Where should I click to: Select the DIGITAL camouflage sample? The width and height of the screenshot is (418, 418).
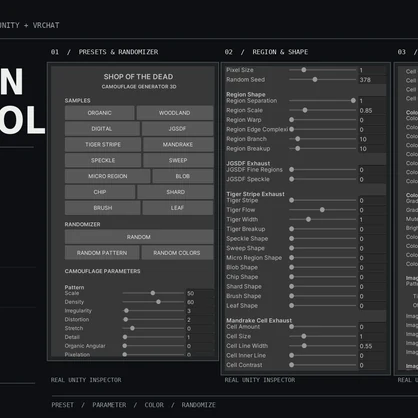click(102, 129)
